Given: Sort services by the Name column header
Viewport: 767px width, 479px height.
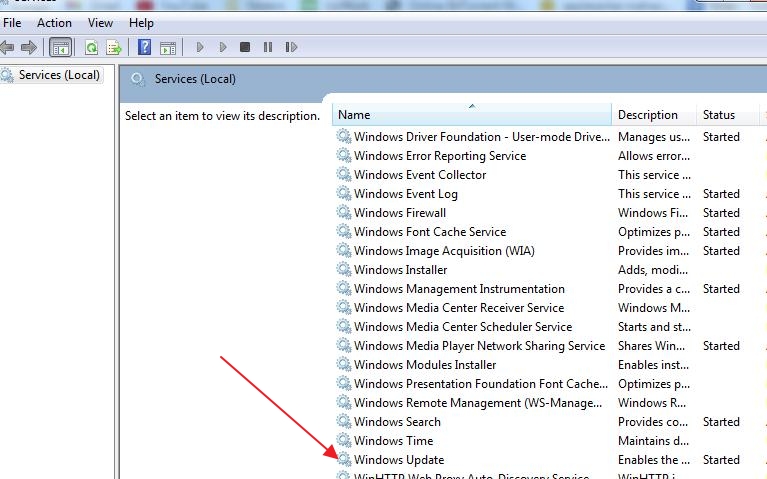Looking at the screenshot, I should (x=470, y=115).
